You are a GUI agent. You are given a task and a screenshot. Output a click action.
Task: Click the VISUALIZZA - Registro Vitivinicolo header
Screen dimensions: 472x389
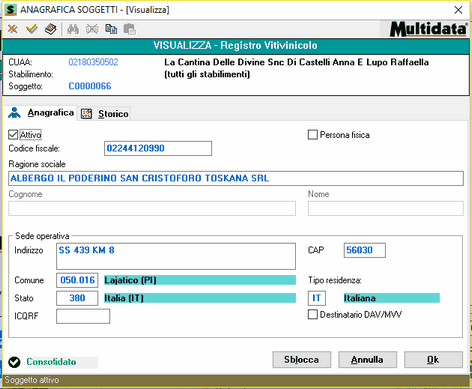pos(235,45)
